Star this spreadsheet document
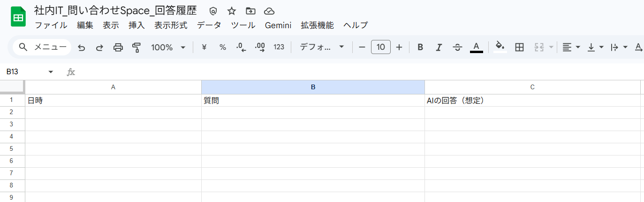644x202 pixels. tap(232, 11)
